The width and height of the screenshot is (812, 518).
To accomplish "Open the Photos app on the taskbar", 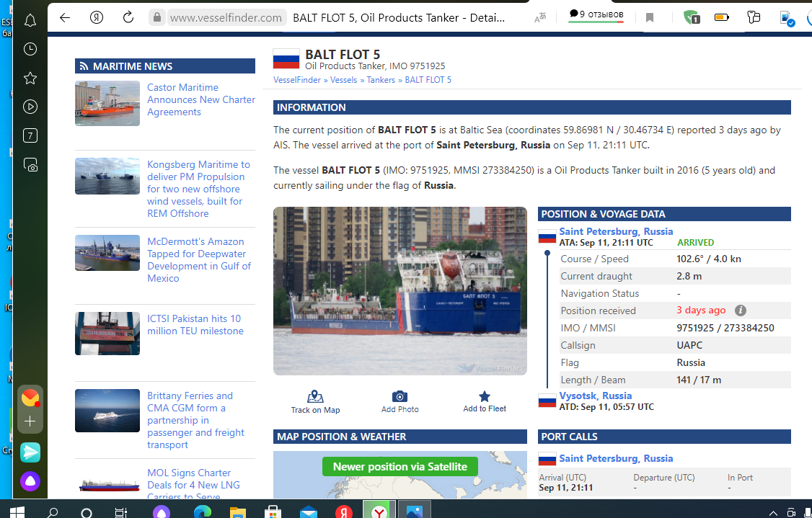I will 414,512.
